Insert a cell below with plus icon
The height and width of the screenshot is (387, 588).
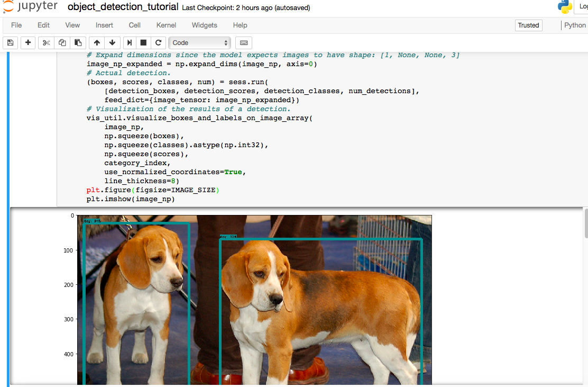pos(28,43)
